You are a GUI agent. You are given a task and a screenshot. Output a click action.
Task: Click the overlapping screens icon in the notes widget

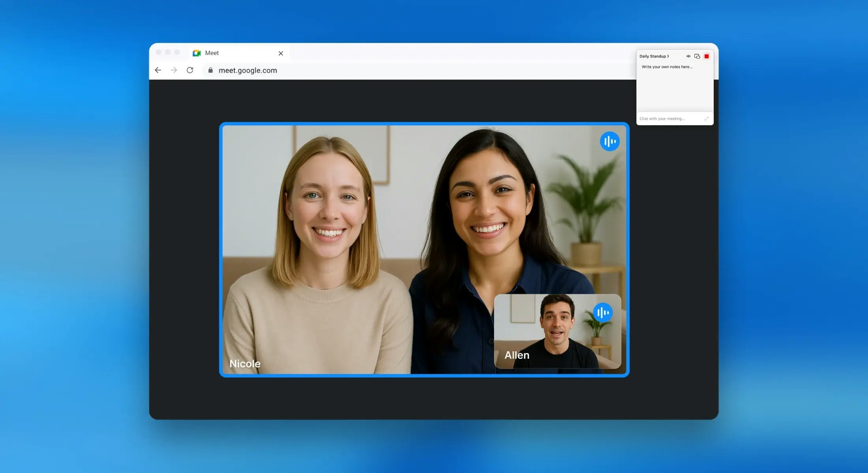point(697,56)
